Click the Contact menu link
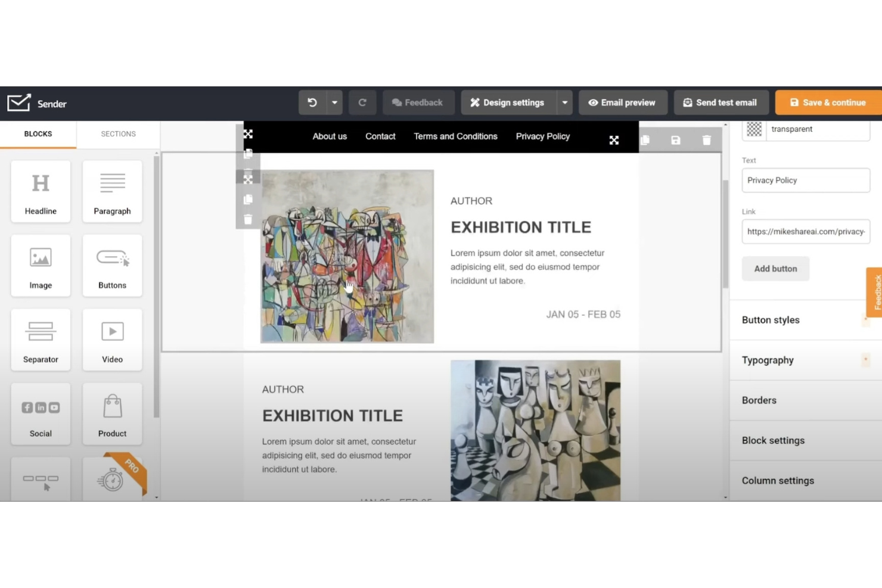 pyautogui.click(x=380, y=136)
